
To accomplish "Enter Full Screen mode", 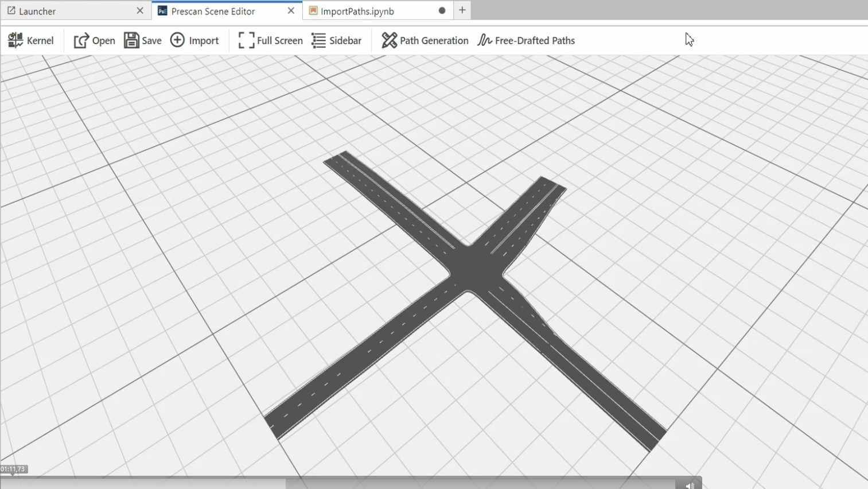I will [270, 41].
